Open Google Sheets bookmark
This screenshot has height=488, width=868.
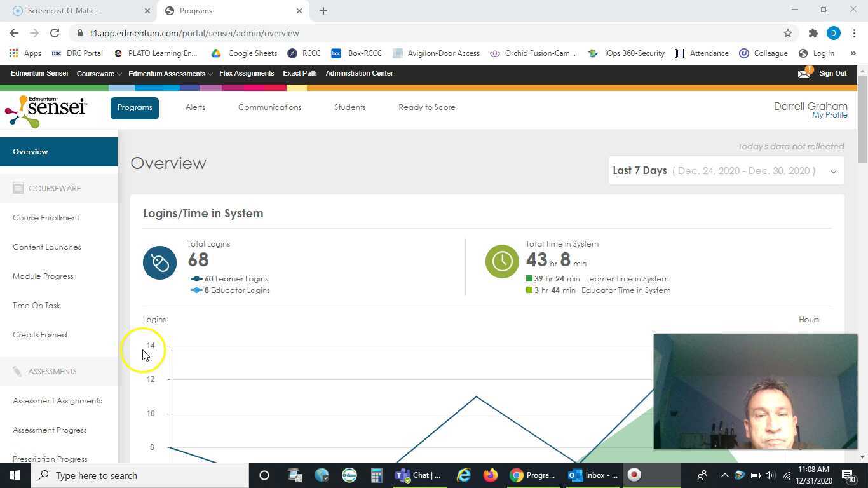tap(245, 53)
